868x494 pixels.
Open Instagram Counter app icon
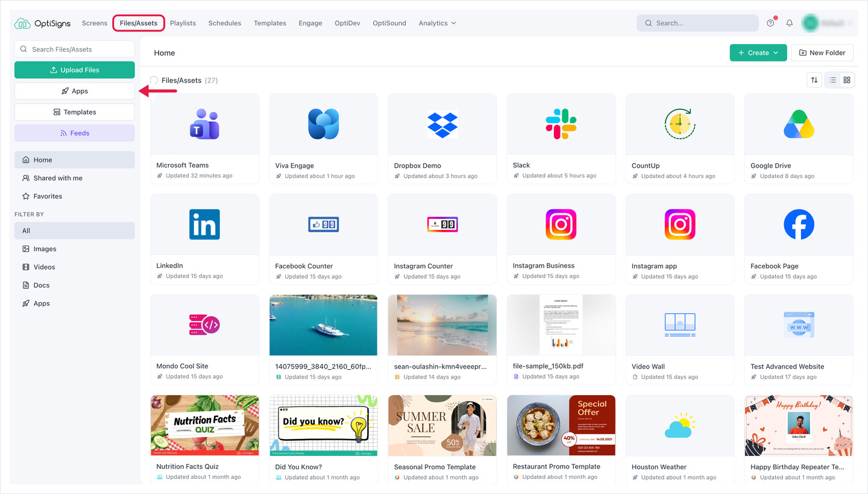pos(442,224)
